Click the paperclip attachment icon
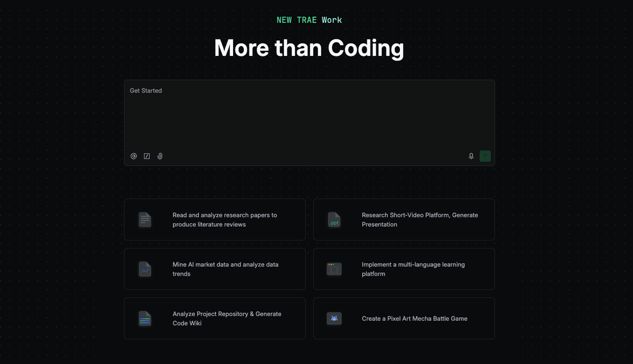633x364 pixels. [x=160, y=156]
